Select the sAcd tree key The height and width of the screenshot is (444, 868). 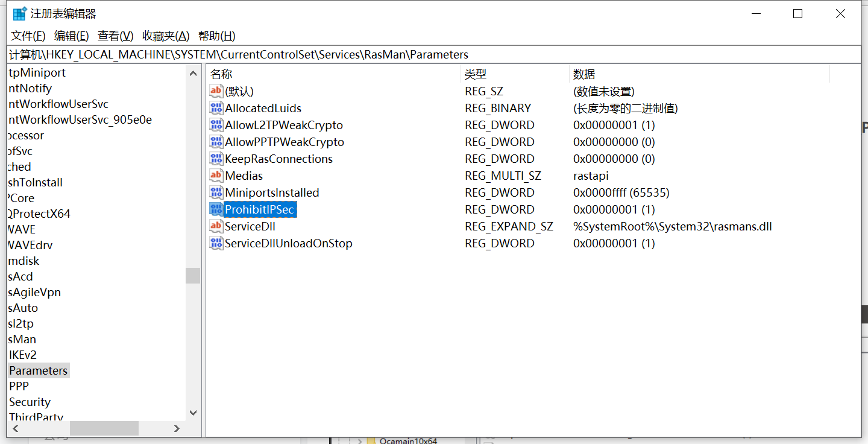[20, 276]
